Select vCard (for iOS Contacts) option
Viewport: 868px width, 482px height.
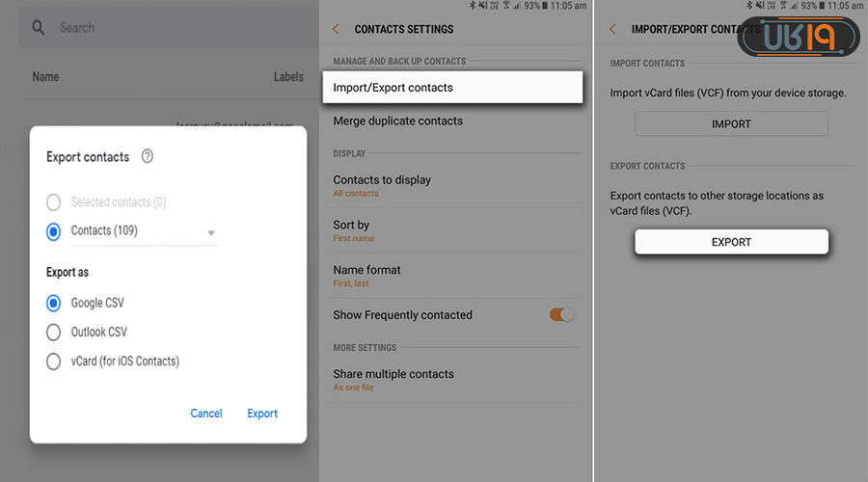pyautogui.click(x=54, y=362)
